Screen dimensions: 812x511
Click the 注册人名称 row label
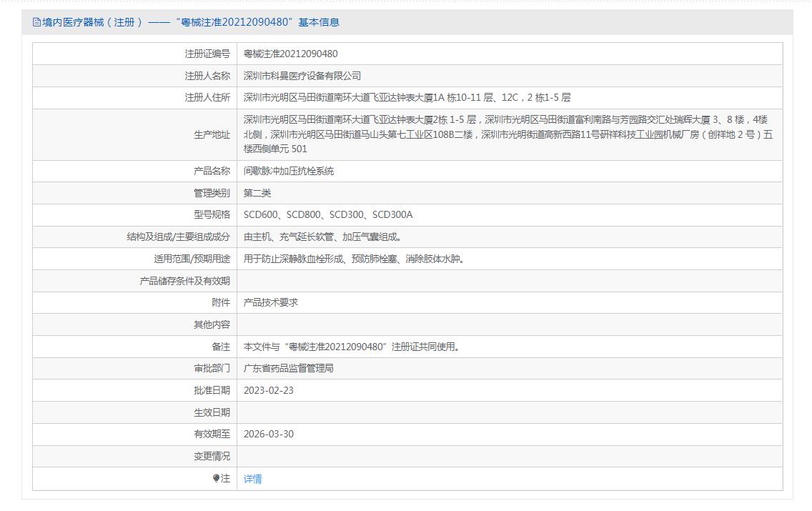[x=207, y=76]
